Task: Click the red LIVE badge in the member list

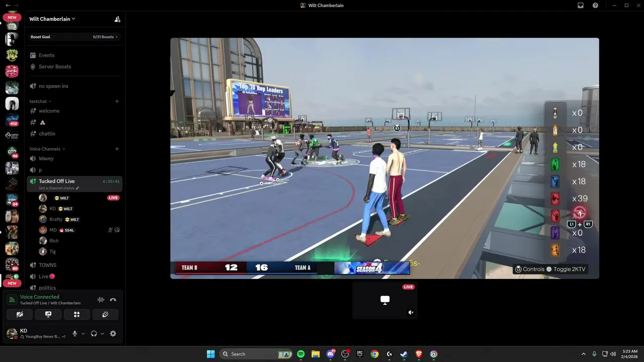Action: click(x=113, y=198)
